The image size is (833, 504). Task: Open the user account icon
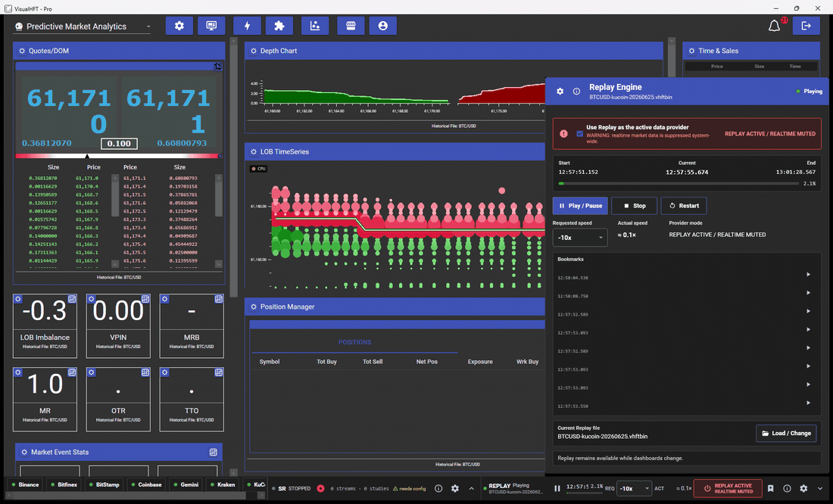click(383, 26)
